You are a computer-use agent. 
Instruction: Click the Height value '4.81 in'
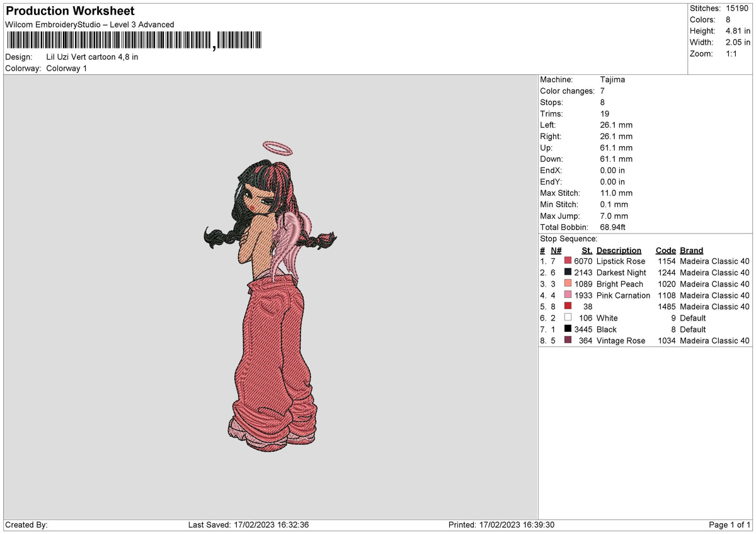tap(738, 31)
